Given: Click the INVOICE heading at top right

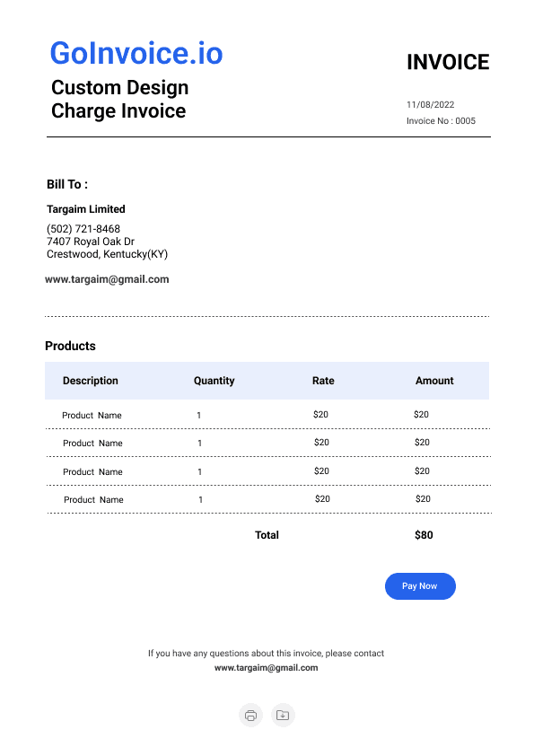Looking at the screenshot, I should click(448, 62).
